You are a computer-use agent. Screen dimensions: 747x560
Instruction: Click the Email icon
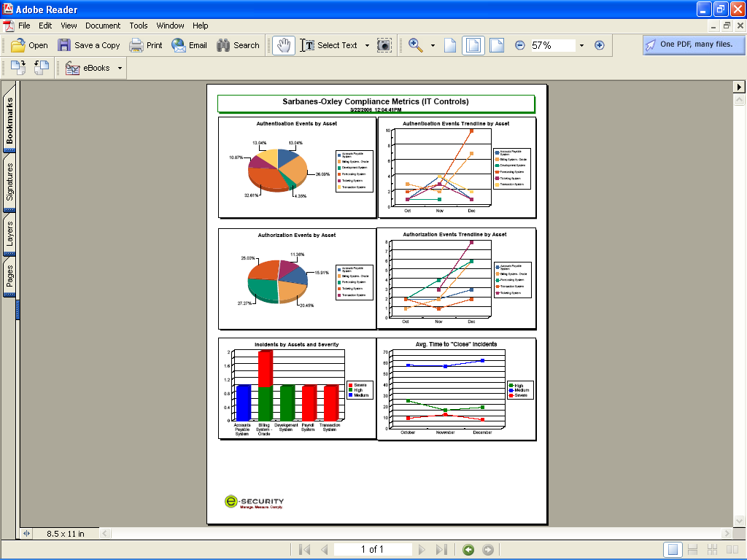pos(179,45)
